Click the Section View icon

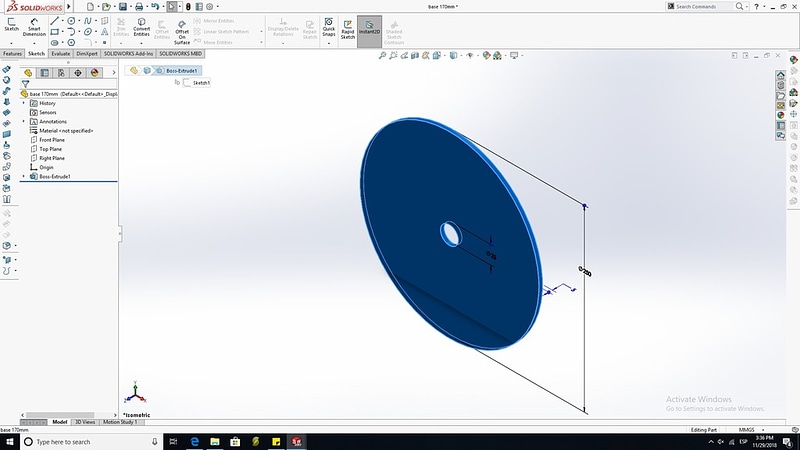pyautogui.click(x=415, y=55)
